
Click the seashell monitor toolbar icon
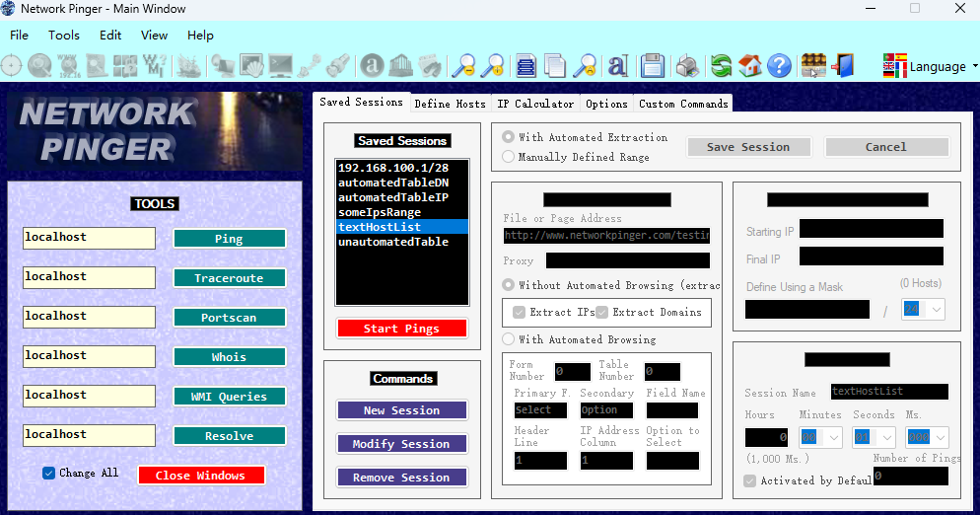click(251, 66)
